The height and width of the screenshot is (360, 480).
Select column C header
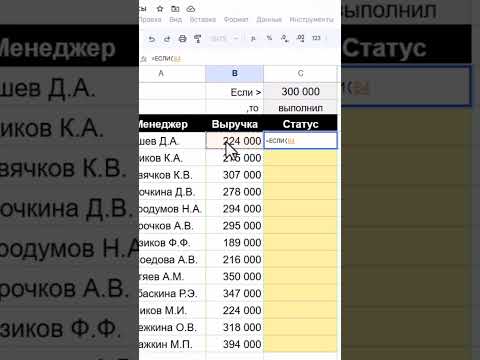click(300, 73)
